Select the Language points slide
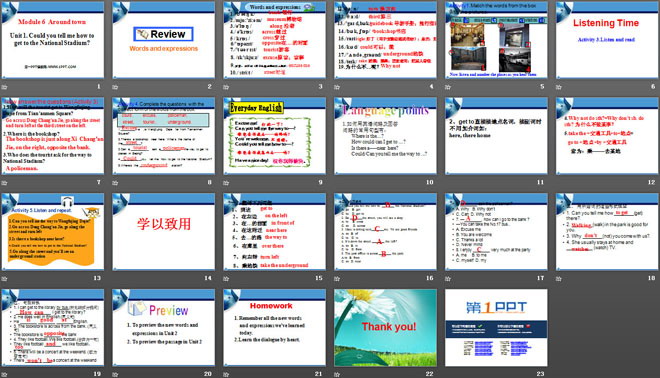The height and width of the screenshot is (378, 660). 385,136
